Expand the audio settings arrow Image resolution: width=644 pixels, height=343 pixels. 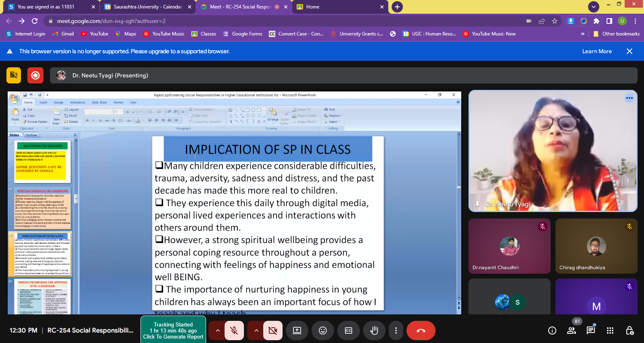pyautogui.click(x=217, y=331)
